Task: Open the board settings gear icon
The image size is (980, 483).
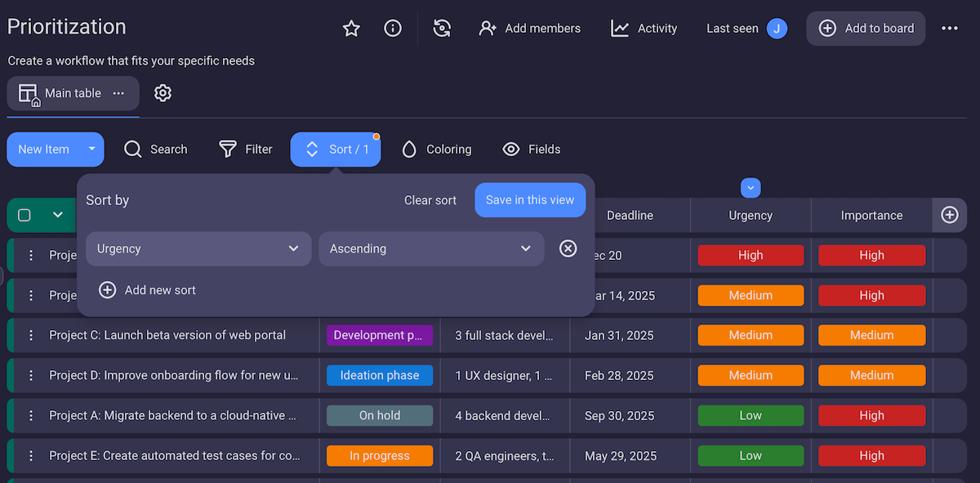Action: point(163,93)
